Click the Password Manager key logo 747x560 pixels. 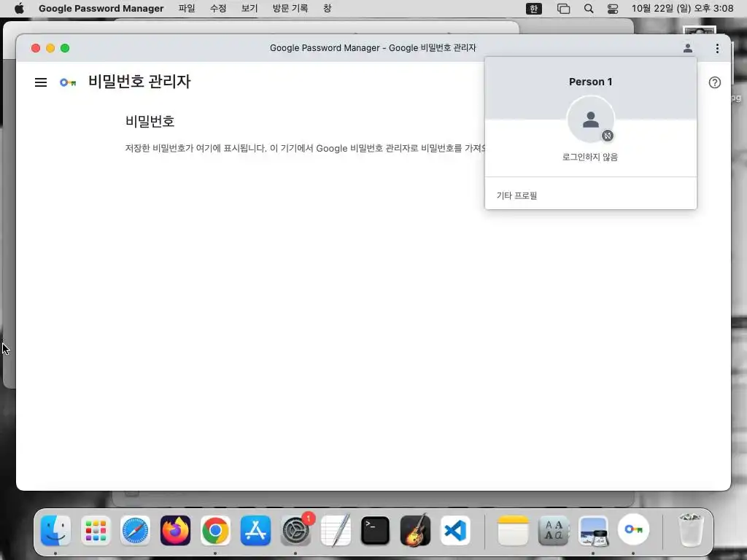[68, 82]
